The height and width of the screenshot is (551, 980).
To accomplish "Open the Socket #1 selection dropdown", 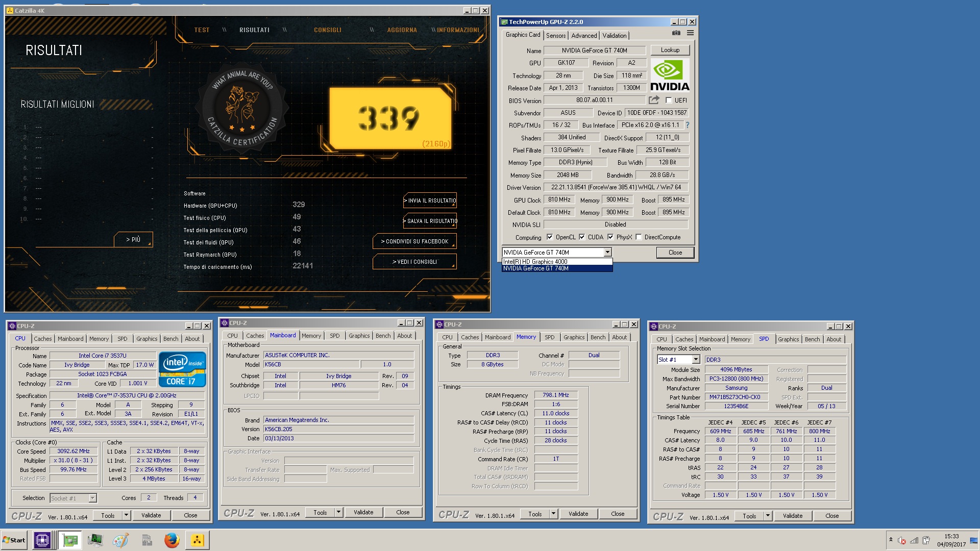I will pyautogui.click(x=92, y=498).
